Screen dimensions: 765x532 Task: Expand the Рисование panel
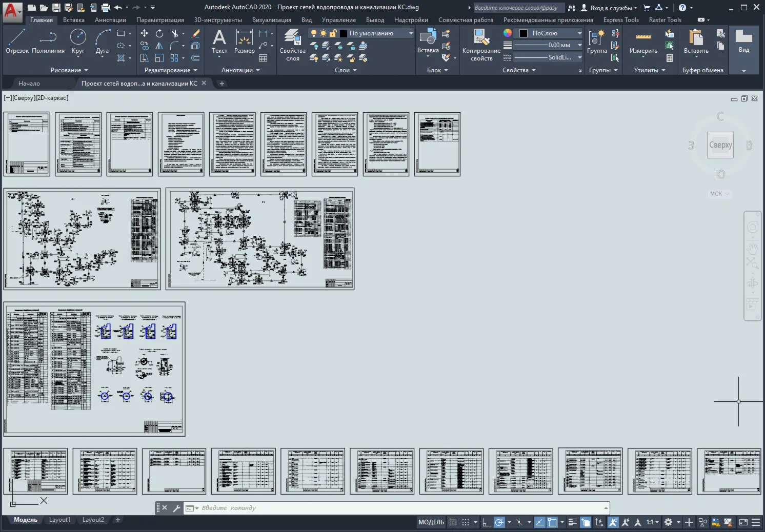(69, 70)
